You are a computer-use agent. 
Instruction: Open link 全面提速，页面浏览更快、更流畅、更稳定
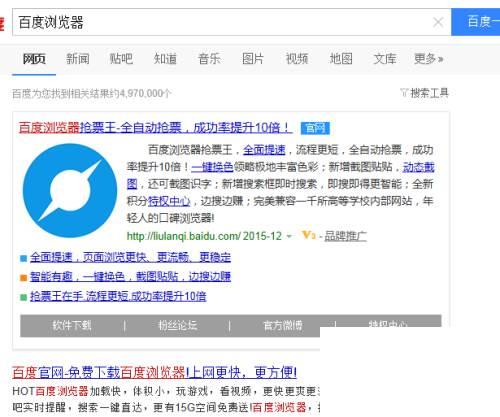130,257
